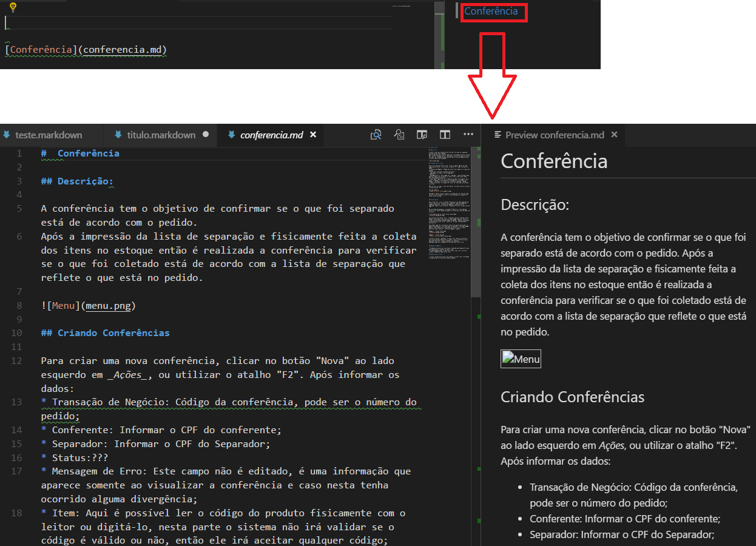Click the markdown icon on titulo.markdown tab

point(117,135)
